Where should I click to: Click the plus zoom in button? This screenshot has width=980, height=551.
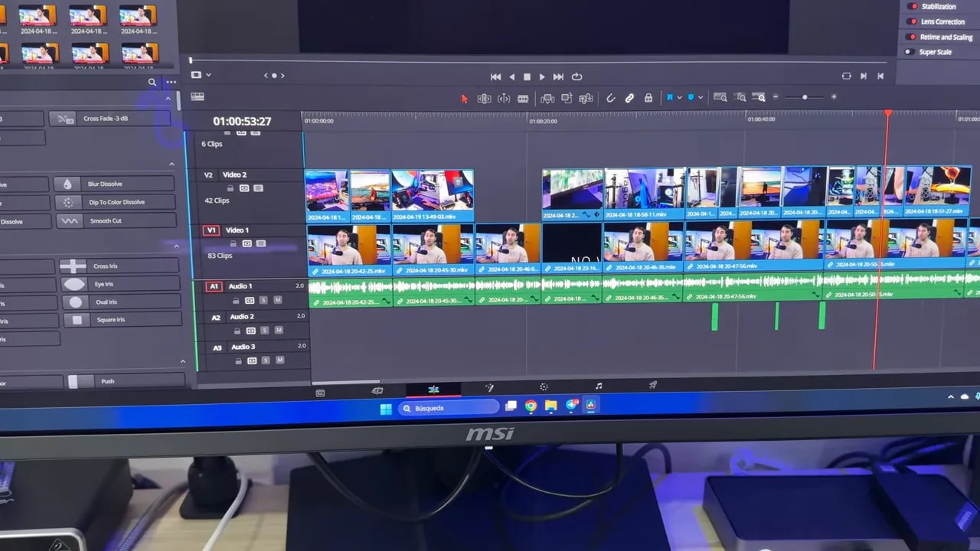tap(834, 97)
